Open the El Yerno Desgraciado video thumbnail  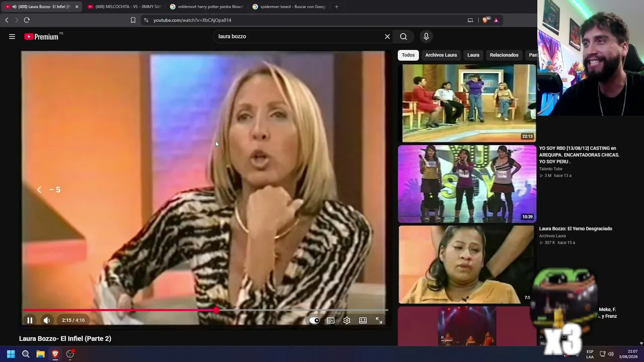(x=466, y=264)
